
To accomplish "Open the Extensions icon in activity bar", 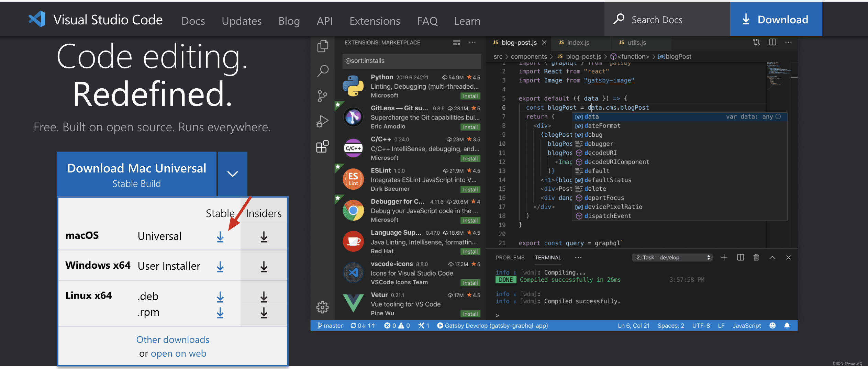I will pos(323,146).
